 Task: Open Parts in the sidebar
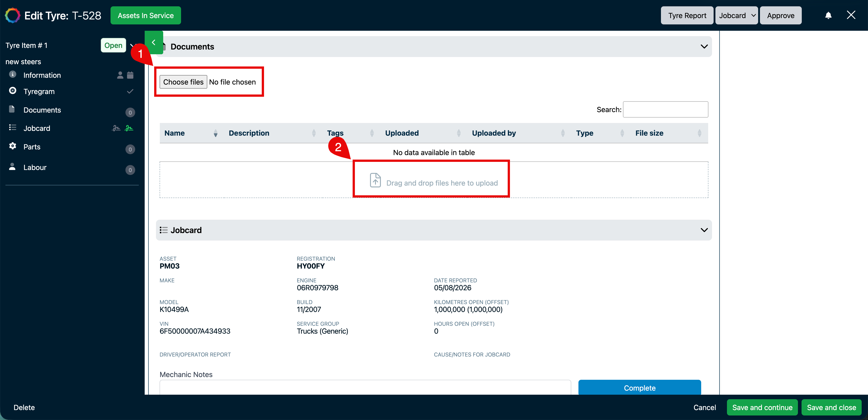point(32,147)
